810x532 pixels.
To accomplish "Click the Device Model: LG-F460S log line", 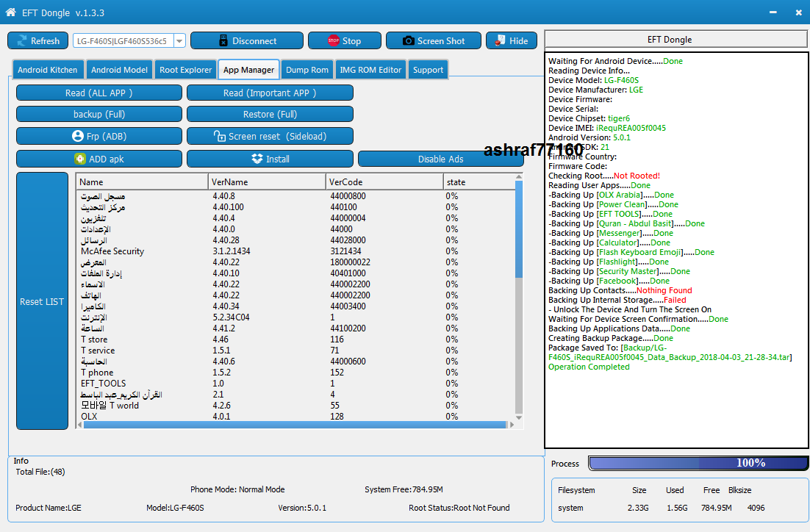I will click(594, 80).
